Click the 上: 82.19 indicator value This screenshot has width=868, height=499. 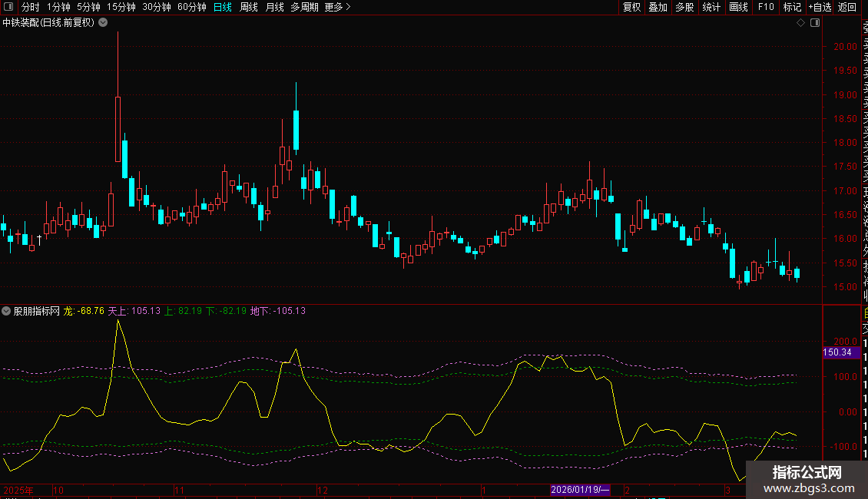(x=184, y=311)
